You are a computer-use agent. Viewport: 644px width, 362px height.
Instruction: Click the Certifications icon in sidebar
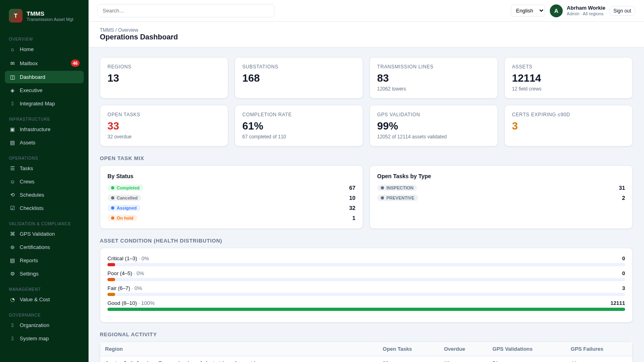pos(12,247)
